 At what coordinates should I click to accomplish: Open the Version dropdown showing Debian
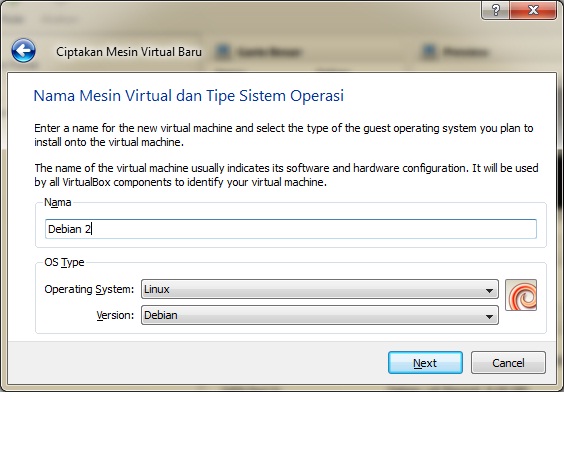(x=320, y=315)
